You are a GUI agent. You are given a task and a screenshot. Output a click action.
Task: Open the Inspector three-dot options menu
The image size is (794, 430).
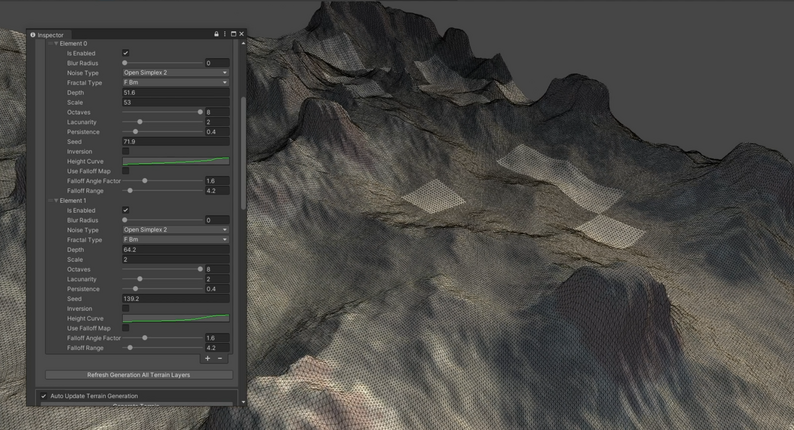point(225,34)
